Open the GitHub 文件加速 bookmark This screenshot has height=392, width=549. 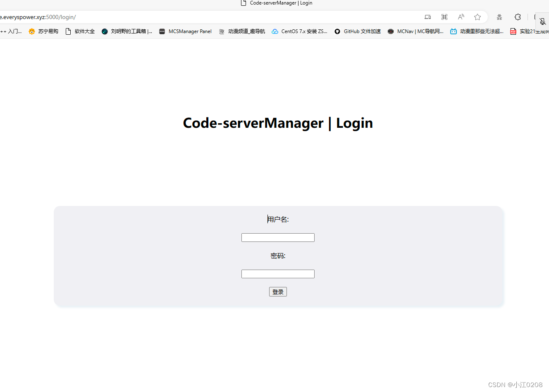tap(357, 31)
